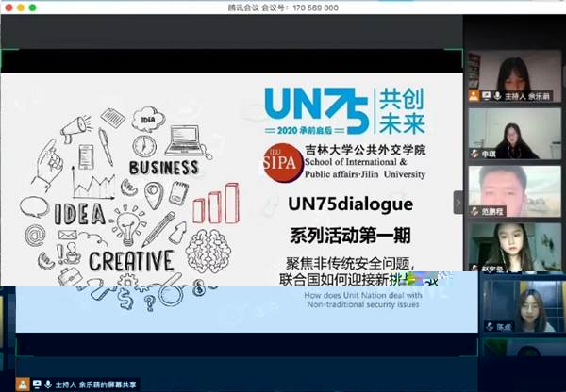Viewport: 566px width, 392px height.
Task: Select host 余乐萌's video thumbnail
Action: coord(515,76)
